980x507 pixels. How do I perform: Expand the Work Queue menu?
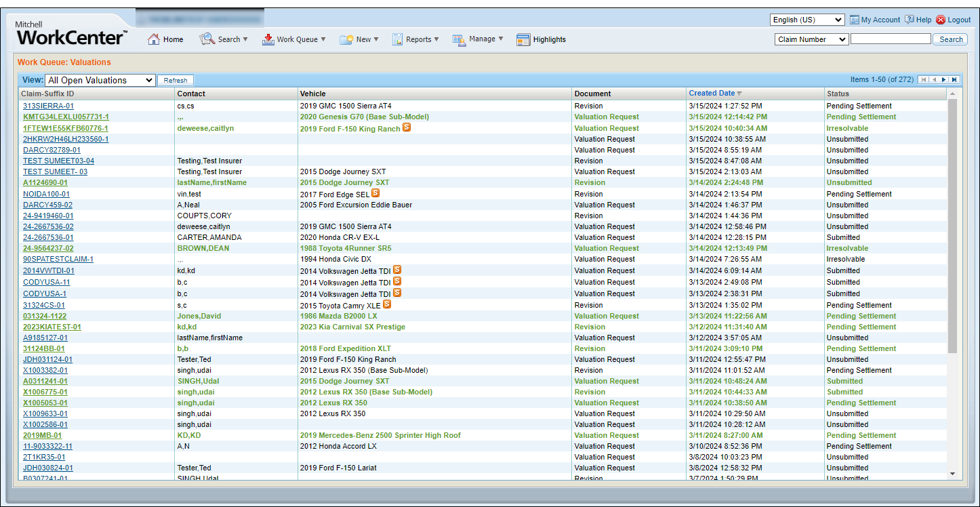294,39
